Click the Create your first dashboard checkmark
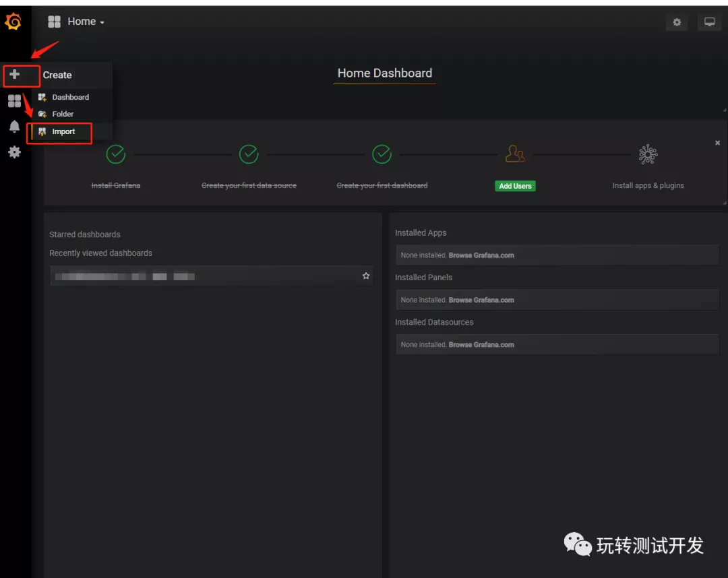 (x=382, y=154)
